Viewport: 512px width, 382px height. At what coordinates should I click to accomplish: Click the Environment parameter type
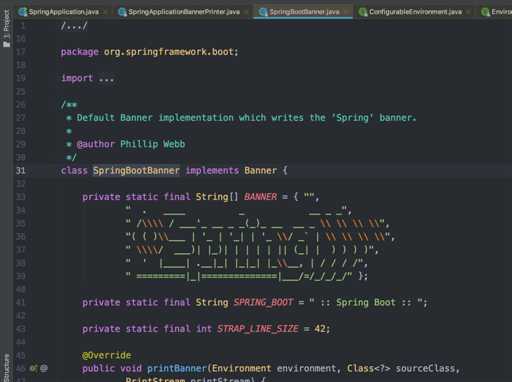point(242,369)
